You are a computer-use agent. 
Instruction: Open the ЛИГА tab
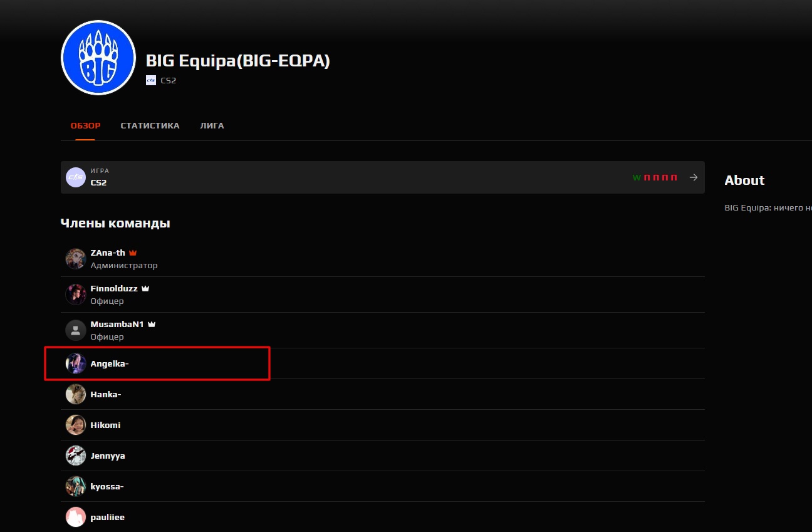tap(212, 126)
